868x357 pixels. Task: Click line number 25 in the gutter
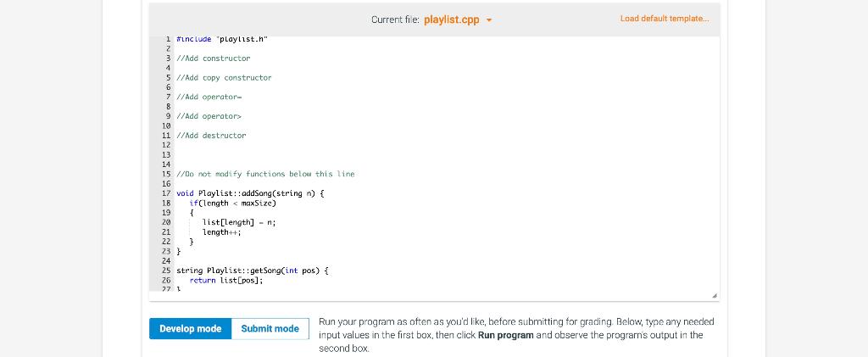click(x=166, y=271)
